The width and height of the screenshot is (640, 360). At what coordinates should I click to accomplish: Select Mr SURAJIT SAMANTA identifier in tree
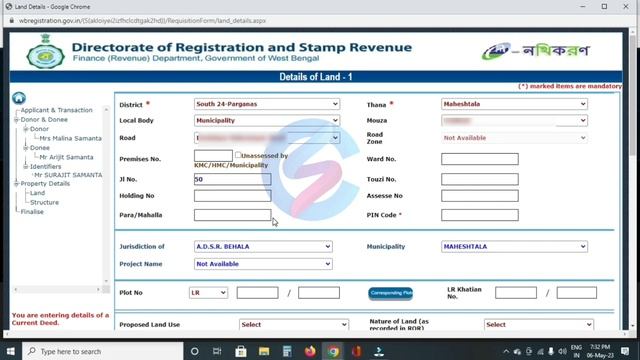pyautogui.click(x=68, y=175)
